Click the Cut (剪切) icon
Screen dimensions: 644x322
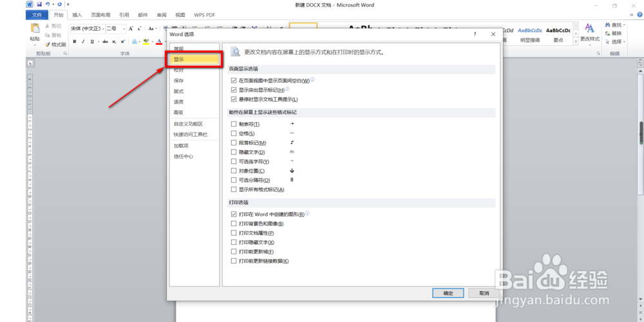coord(47,26)
